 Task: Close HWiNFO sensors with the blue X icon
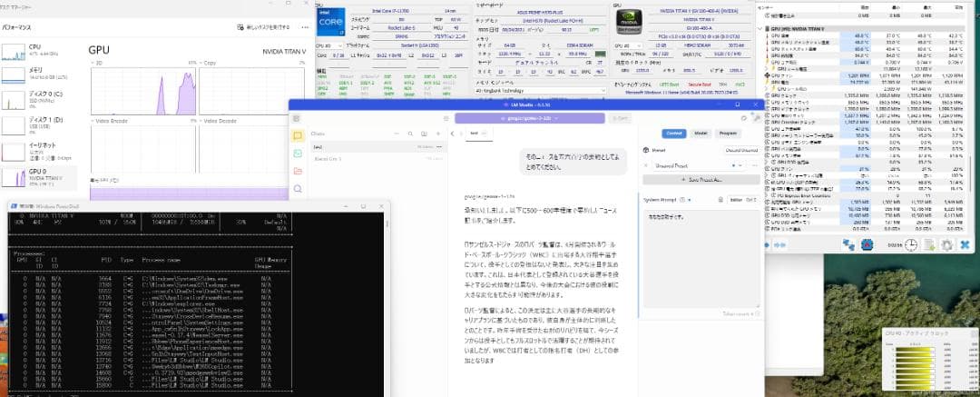pyautogui.click(x=965, y=245)
